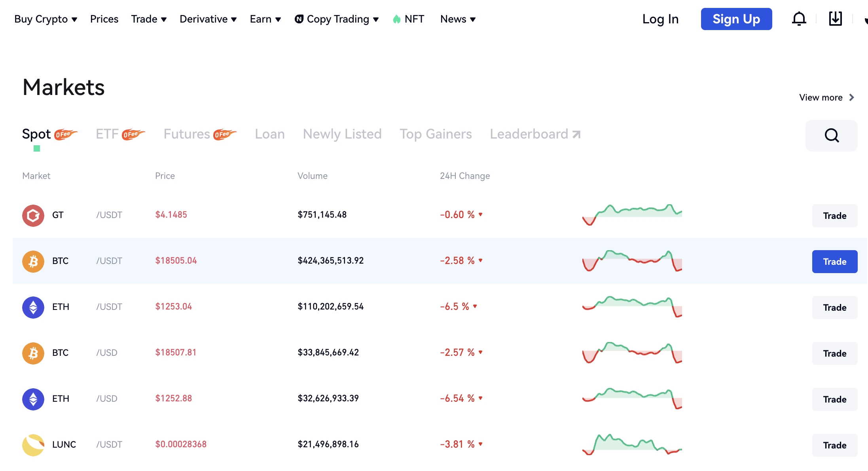Click the search icon in markets
This screenshot has height=471, width=868.
(832, 135)
